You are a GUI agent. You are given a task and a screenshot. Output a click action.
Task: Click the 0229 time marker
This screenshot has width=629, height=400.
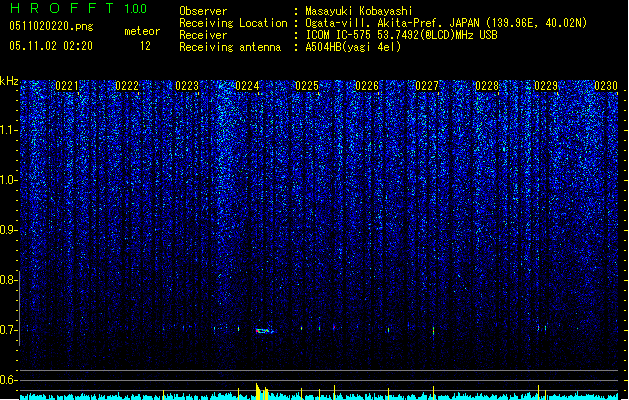point(546,86)
